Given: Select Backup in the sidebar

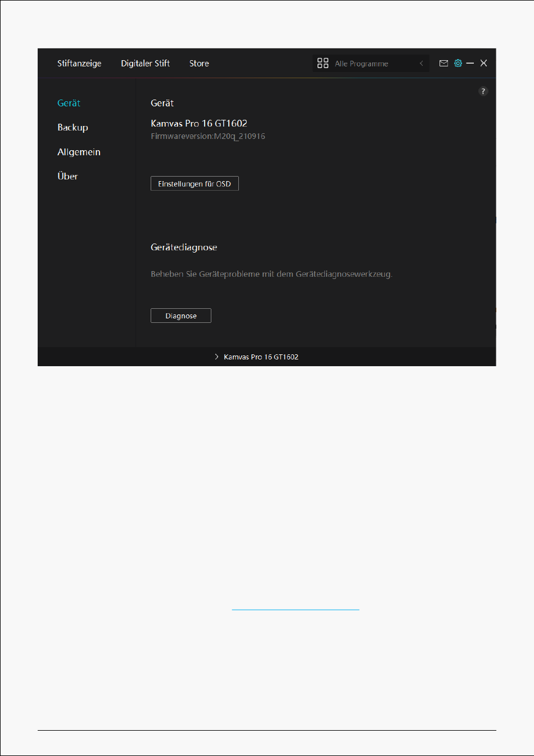Looking at the screenshot, I should pos(73,128).
